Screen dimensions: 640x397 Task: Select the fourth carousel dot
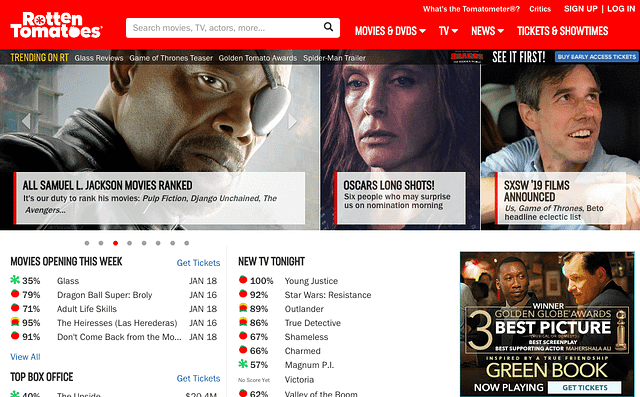[x=129, y=243]
